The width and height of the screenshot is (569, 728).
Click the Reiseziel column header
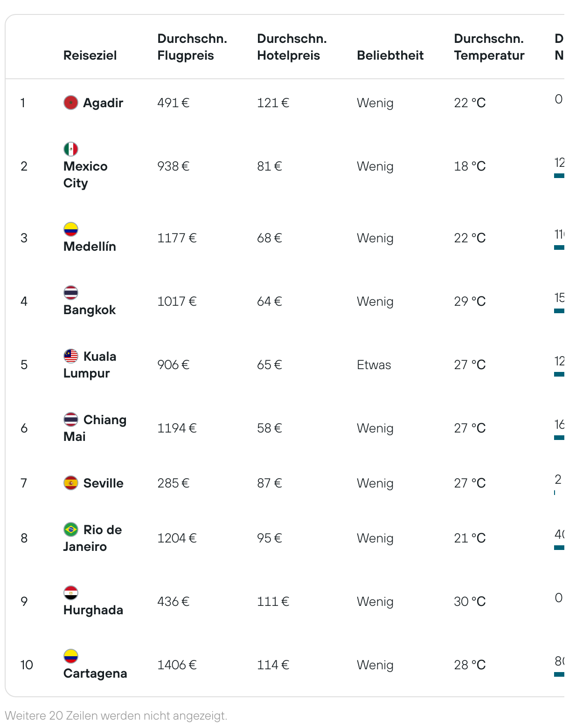coord(90,55)
